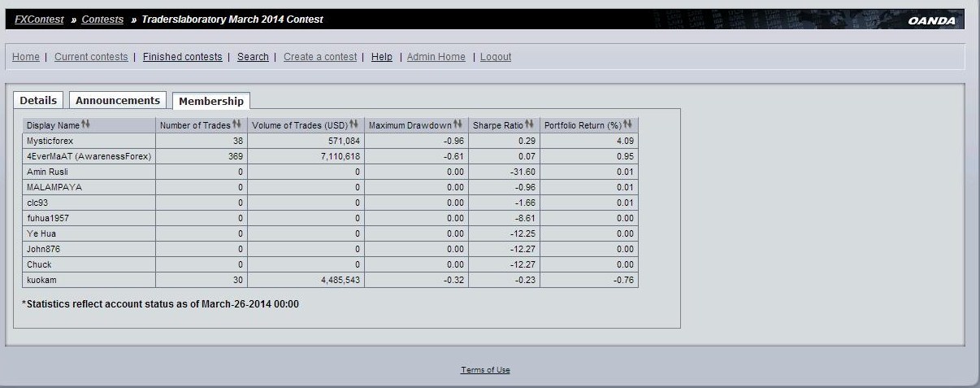Select the MALAMPAYA row name
This screenshot has height=388, width=980.
[54, 187]
